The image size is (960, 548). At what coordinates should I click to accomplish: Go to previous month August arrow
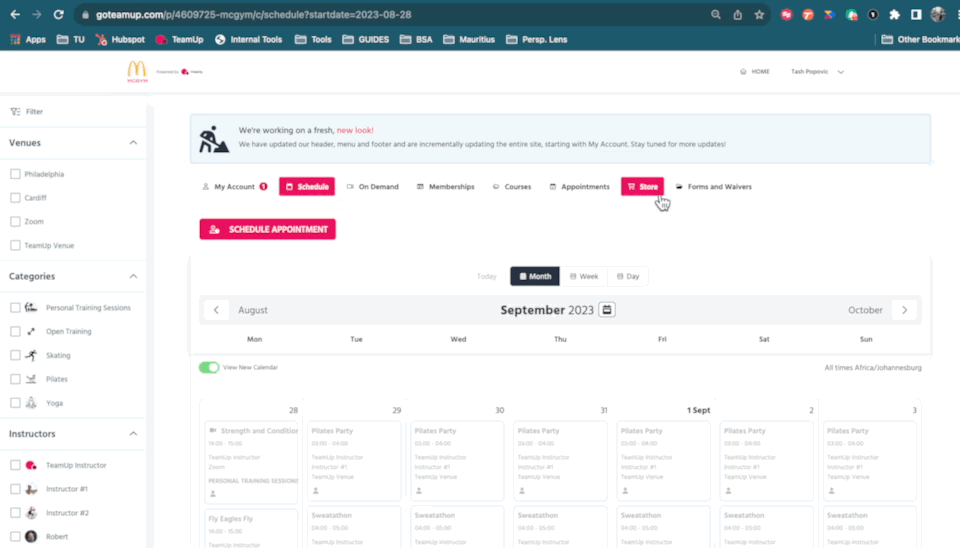coord(217,310)
